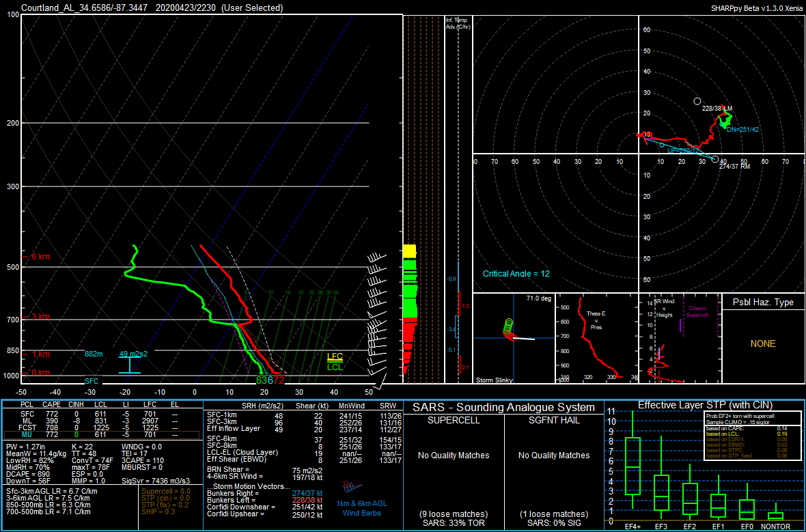
Task: Click the "Critical Angle = 12" text
Action: 516,274
